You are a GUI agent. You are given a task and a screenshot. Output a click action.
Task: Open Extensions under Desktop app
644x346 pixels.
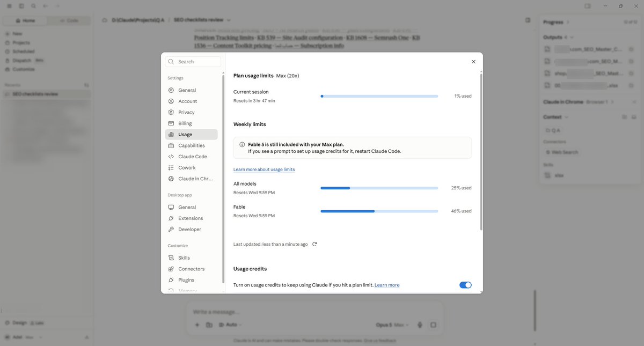point(192,218)
